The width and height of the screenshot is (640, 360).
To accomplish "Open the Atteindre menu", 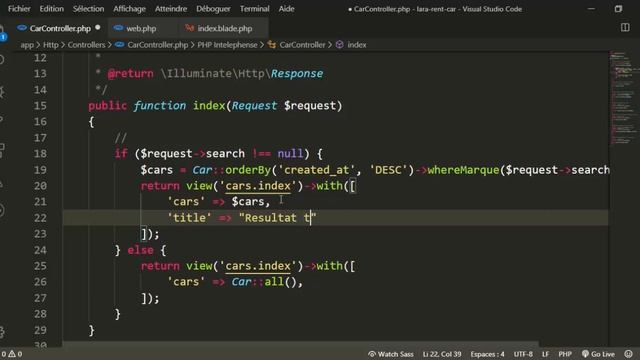I will pos(171,9).
